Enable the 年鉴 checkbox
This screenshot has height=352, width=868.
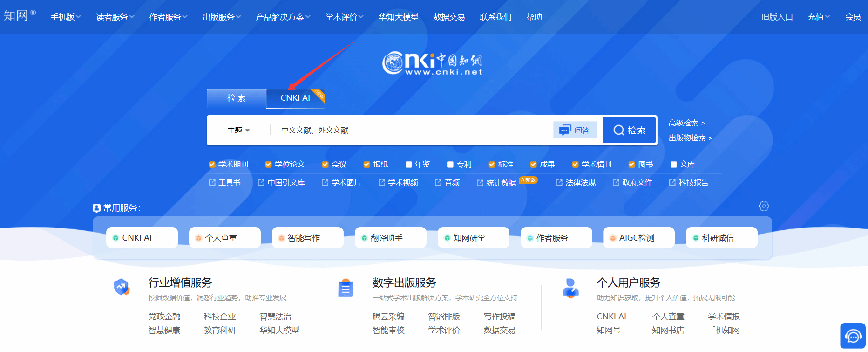408,165
